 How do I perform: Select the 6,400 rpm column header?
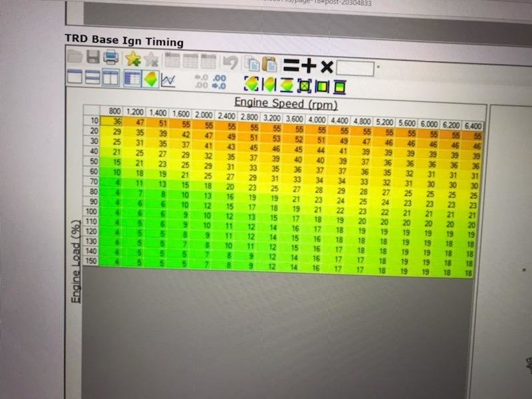click(473, 126)
